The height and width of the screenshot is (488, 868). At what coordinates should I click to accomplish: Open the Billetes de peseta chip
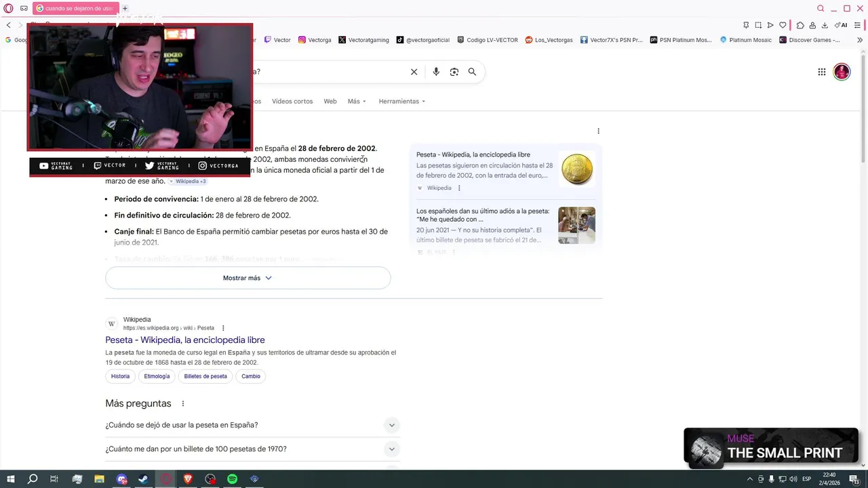(205, 376)
